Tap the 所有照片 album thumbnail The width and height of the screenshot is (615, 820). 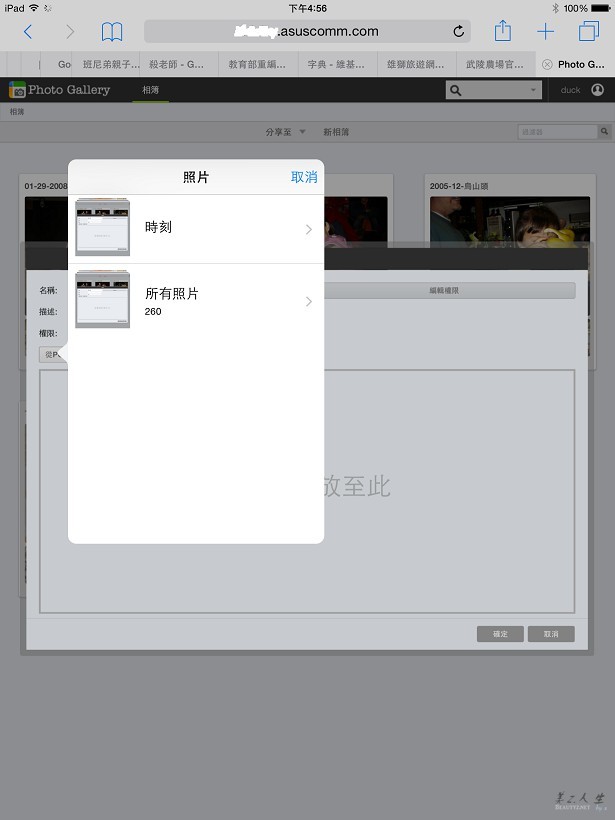[x=102, y=299]
